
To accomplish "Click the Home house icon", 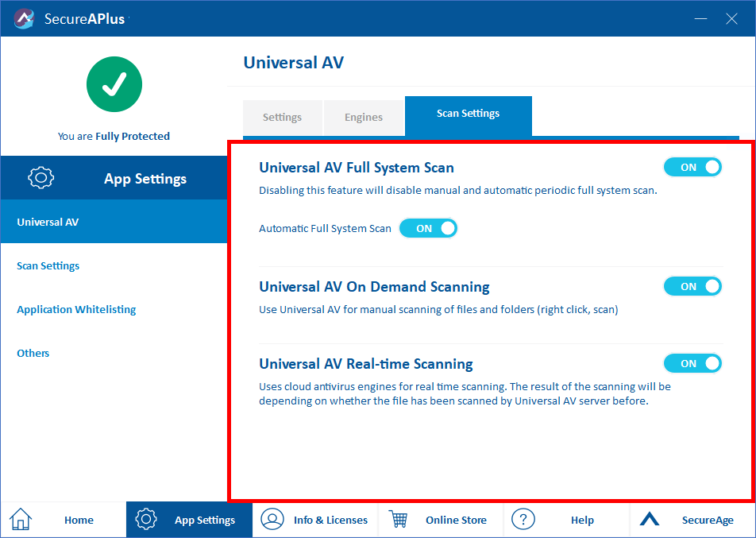I will (x=21, y=520).
